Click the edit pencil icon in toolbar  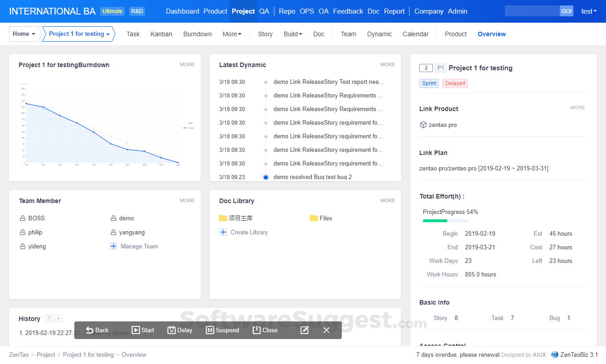[305, 330]
